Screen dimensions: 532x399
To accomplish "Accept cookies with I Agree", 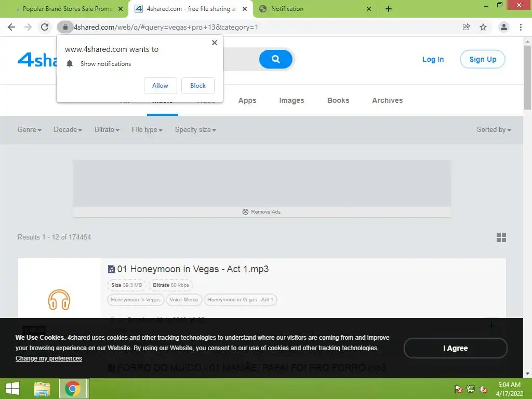I will 455,348.
